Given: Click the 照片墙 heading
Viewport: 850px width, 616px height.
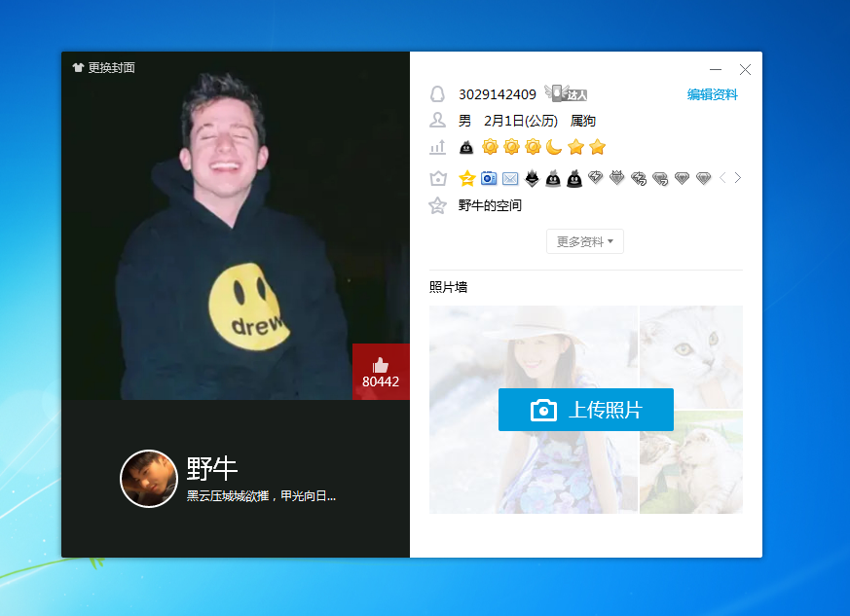Looking at the screenshot, I should (448, 287).
